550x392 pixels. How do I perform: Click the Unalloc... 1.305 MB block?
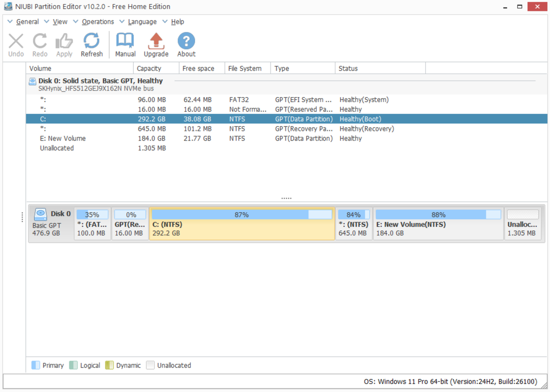pyautogui.click(x=523, y=224)
